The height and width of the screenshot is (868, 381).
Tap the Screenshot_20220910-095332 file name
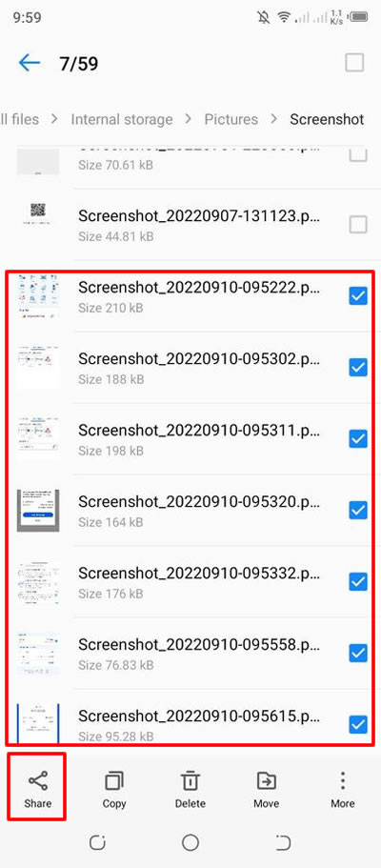[x=199, y=573]
